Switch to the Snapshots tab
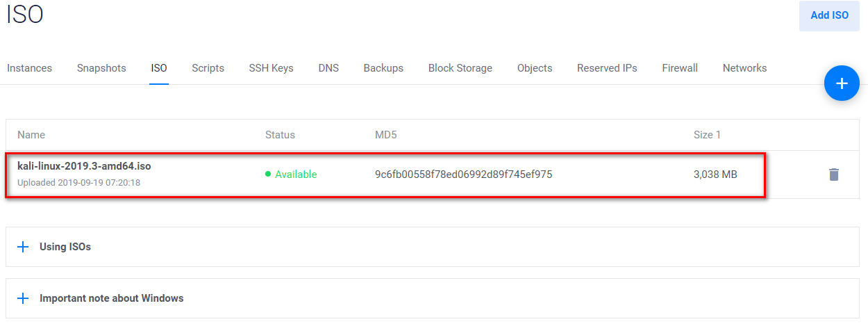Viewport: 868px width, 324px height. click(101, 68)
